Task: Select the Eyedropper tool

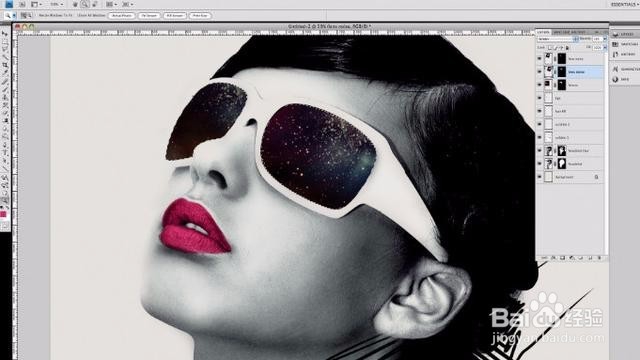Action: [x=5, y=73]
